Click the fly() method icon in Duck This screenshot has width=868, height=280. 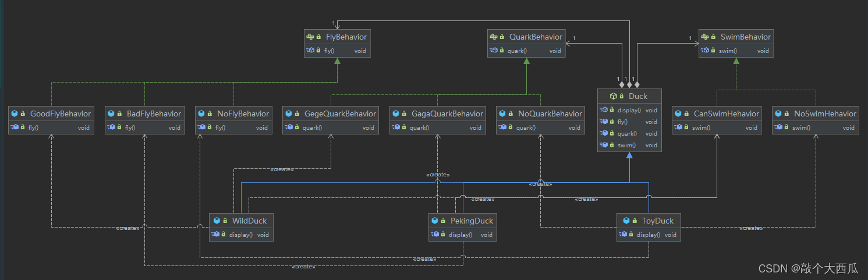pyautogui.click(x=604, y=122)
